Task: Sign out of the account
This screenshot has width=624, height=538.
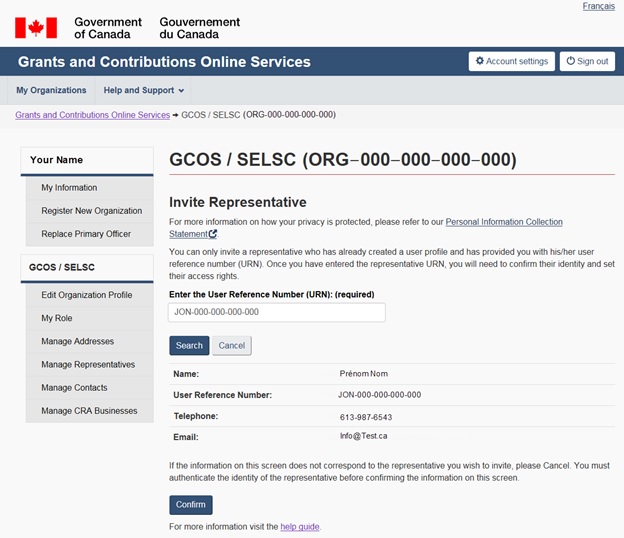Action: pyautogui.click(x=587, y=61)
